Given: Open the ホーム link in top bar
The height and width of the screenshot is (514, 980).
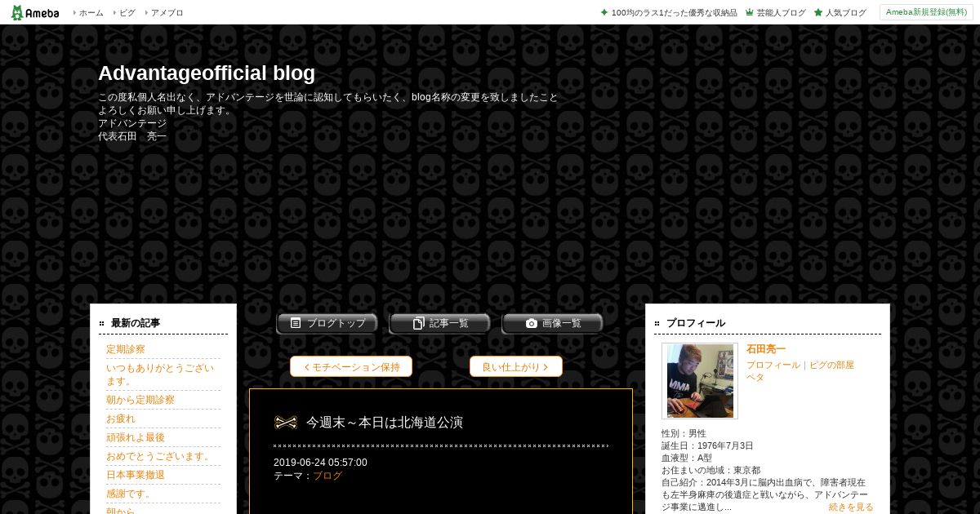Looking at the screenshot, I should 91,12.
